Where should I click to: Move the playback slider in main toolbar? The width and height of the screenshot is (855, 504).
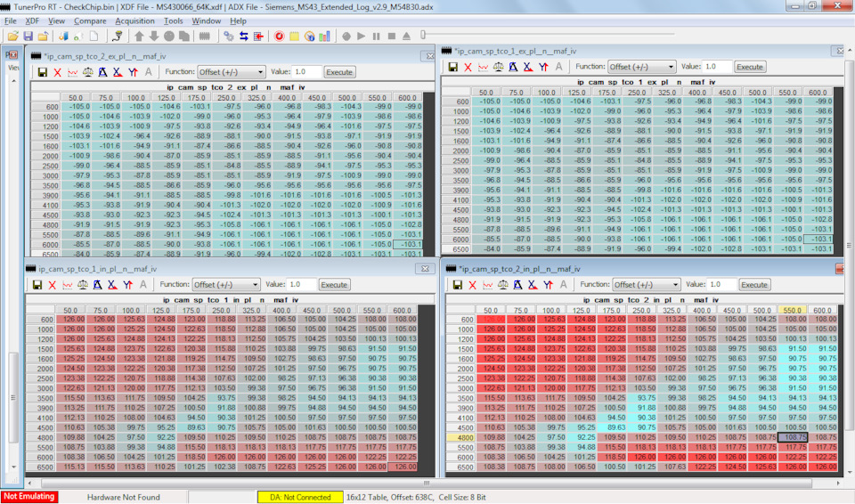(423, 36)
